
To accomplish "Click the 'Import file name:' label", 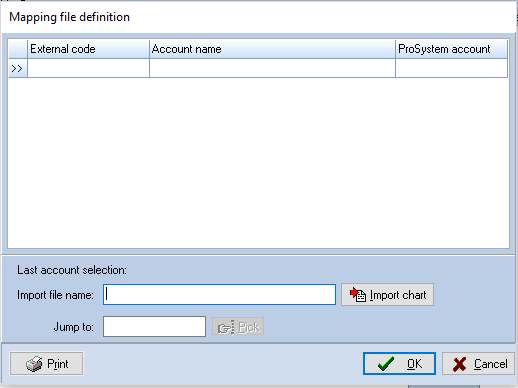I will click(56, 295).
